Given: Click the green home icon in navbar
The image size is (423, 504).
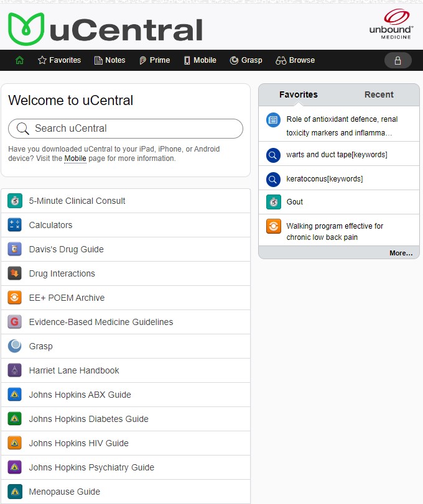Looking at the screenshot, I should [x=19, y=60].
